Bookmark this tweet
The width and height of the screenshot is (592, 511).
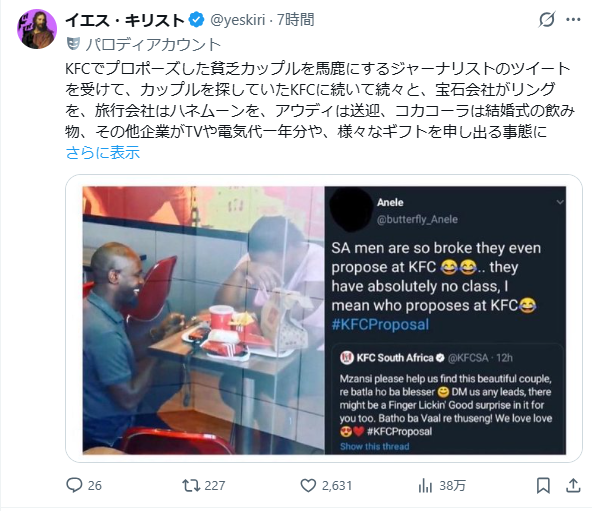543,485
